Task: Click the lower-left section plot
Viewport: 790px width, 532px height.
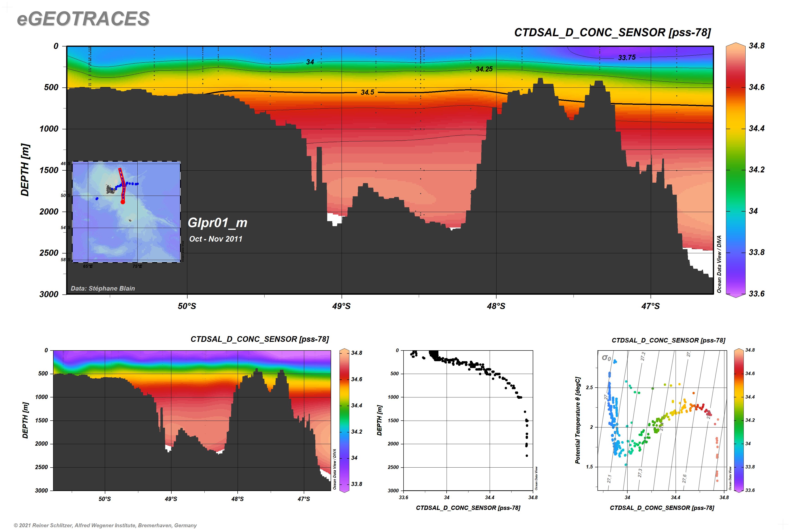Action: pyautogui.click(x=192, y=420)
